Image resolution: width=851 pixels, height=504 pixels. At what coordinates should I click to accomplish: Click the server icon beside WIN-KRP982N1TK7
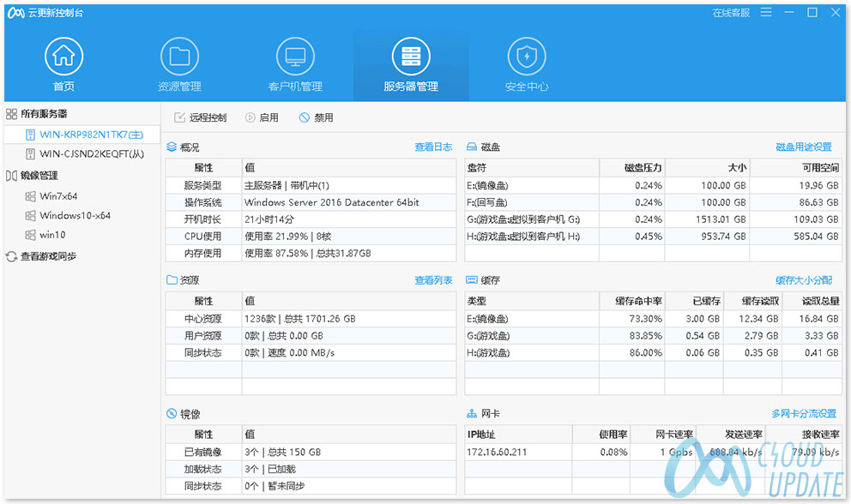(x=30, y=135)
